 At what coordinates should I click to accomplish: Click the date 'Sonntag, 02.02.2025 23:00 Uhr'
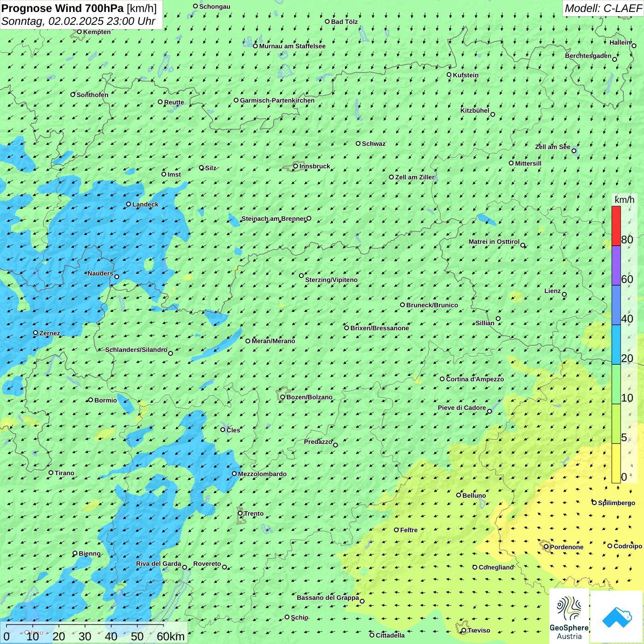pos(79,21)
